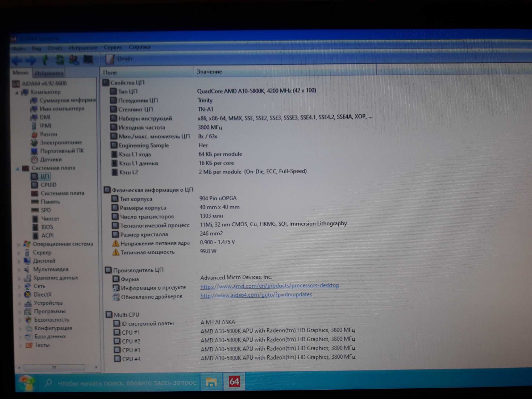Click the Forward arrow toolbar icon

click(x=31, y=60)
